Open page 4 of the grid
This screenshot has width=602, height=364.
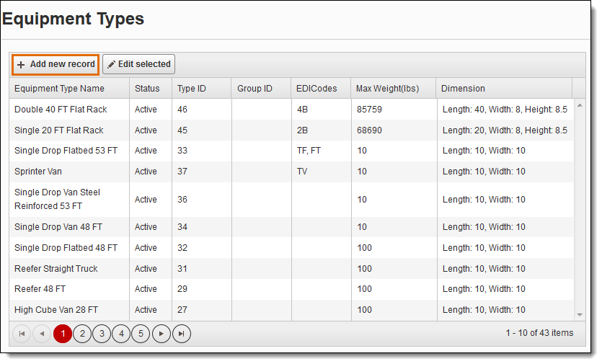pyautogui.click(x=121, y=334)
